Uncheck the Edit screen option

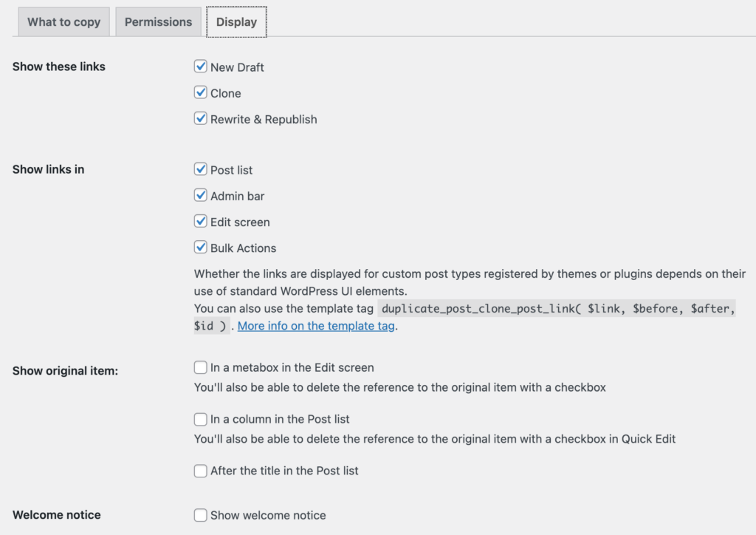click(x=200, y=222)
